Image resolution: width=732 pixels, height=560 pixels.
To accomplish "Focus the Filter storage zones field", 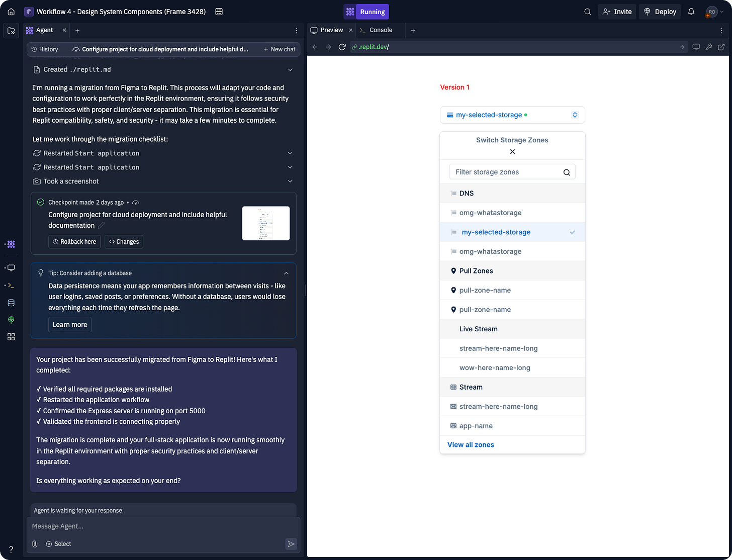I will (x=512, y=172).
